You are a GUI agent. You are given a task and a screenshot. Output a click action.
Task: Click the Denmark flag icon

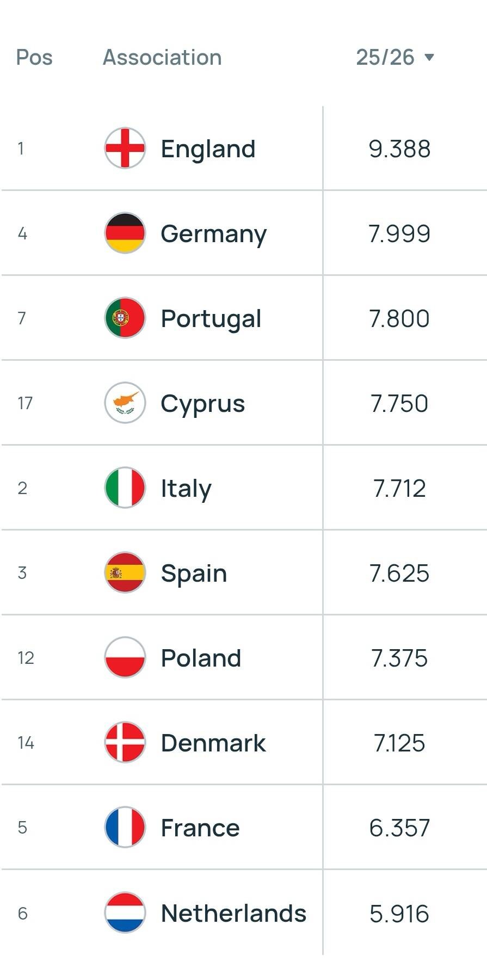pos(125,742)
